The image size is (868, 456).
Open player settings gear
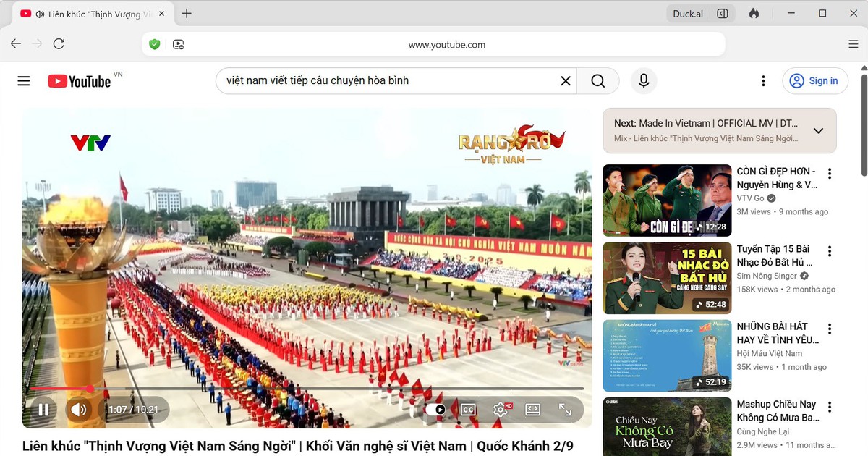[501, 410]
